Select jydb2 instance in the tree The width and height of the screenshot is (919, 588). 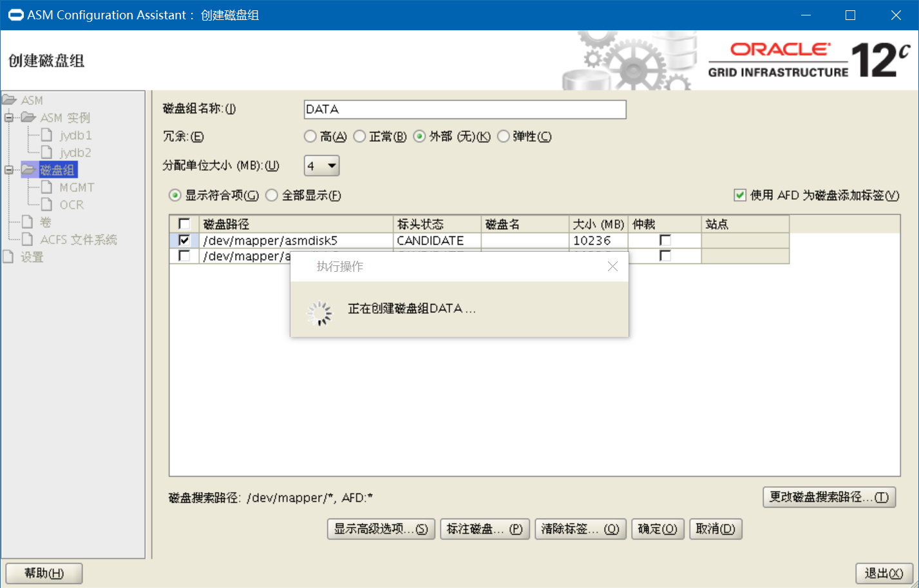tap(75, 153)
